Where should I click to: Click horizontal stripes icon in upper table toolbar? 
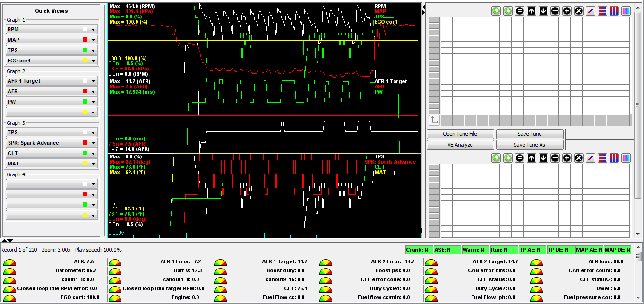point(602,11)
